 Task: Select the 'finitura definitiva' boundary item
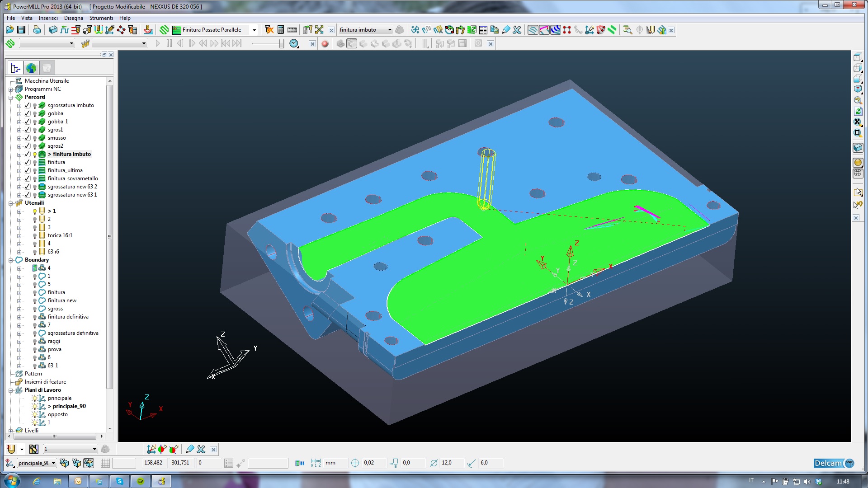68,317
